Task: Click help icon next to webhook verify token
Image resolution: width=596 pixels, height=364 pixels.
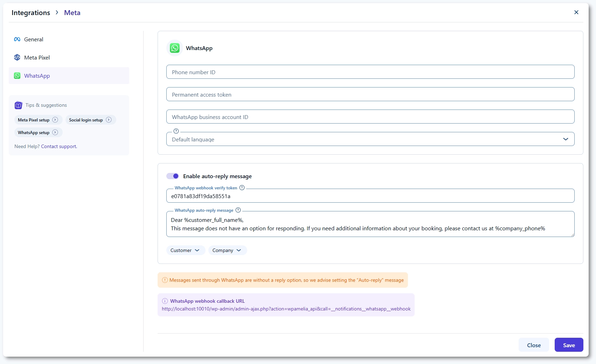Action: click(x=242, y=188)
